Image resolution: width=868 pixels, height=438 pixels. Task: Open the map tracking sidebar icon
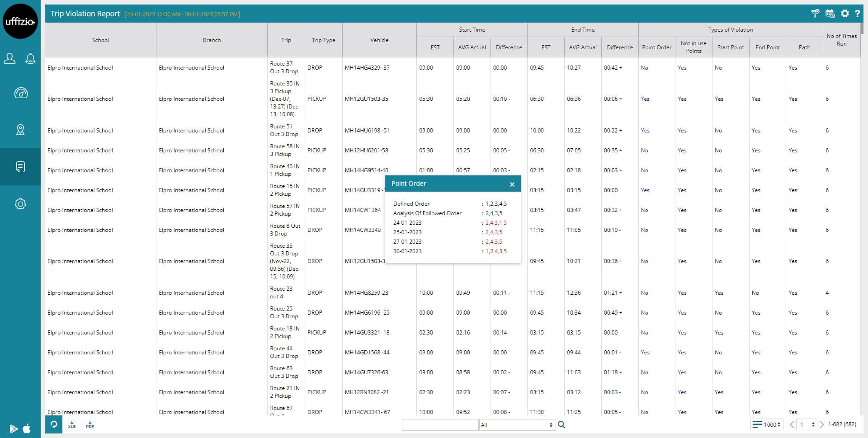click(x=21, y=130)
